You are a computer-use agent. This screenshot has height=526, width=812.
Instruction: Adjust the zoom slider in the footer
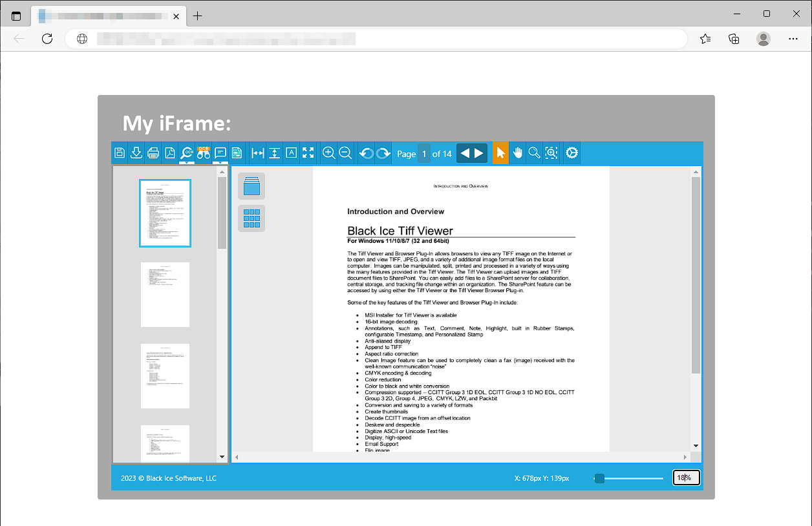pyautogui.click(x=599, y=478)
